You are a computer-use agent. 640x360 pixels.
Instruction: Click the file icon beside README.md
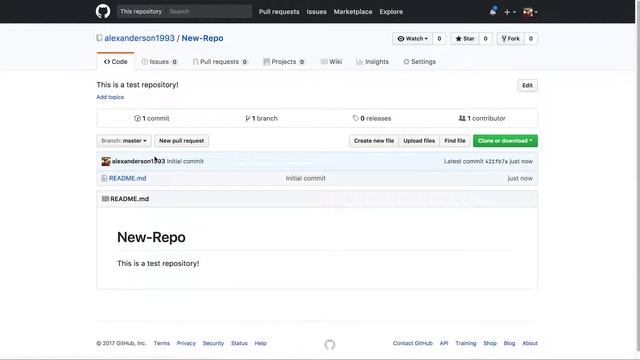[104, 178]
